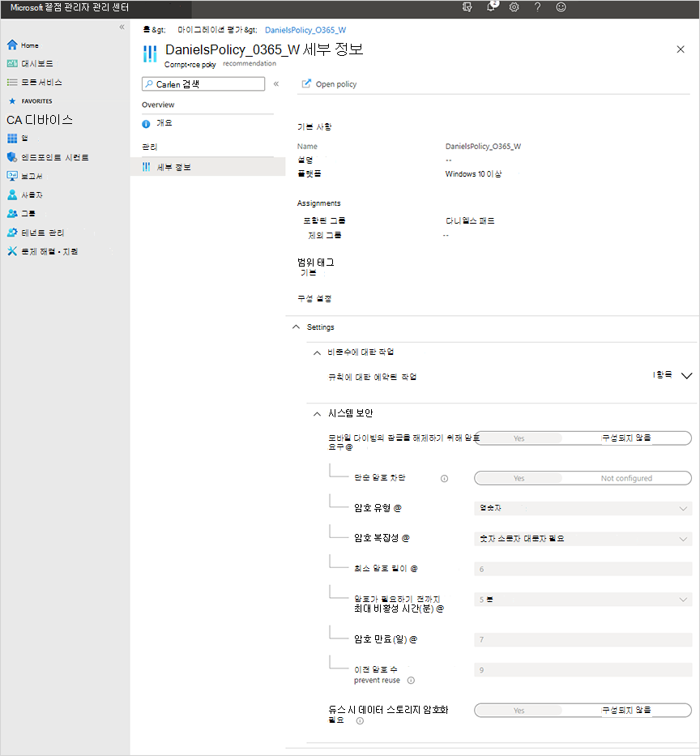Click the policy bars icon in page title

coord(150,53)
